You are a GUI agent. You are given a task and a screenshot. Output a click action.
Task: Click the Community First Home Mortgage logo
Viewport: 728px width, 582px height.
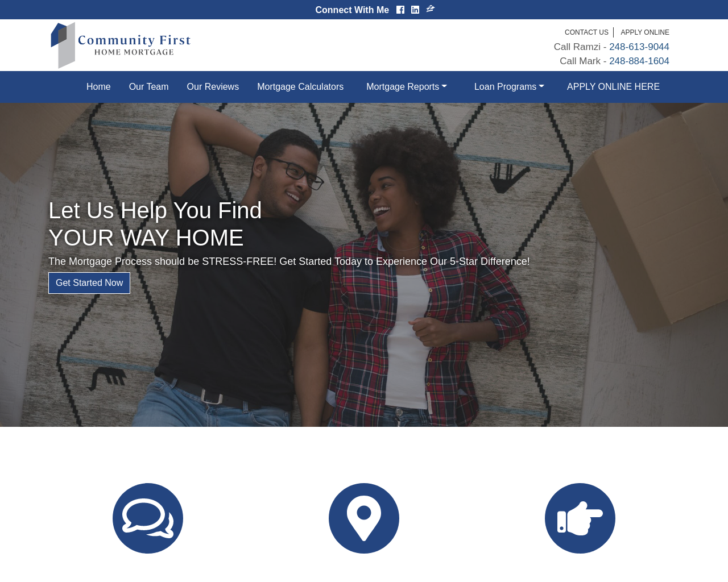pos(121,45)
